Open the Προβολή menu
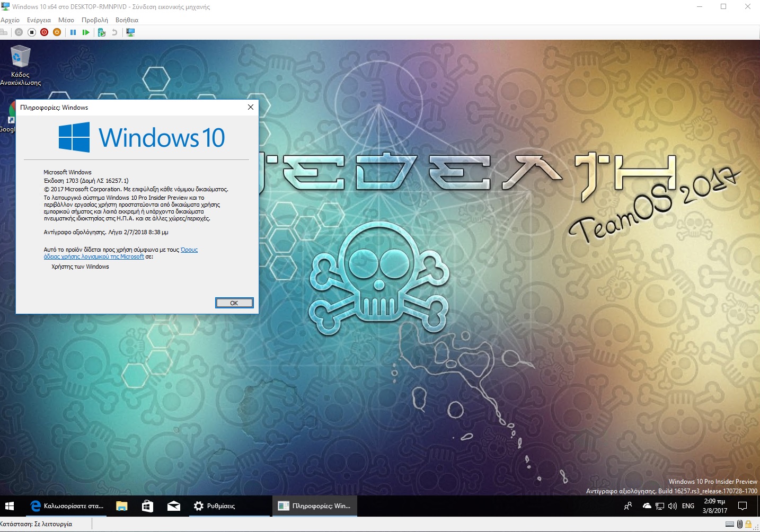The image size is (760, 532). pos(95,20)
